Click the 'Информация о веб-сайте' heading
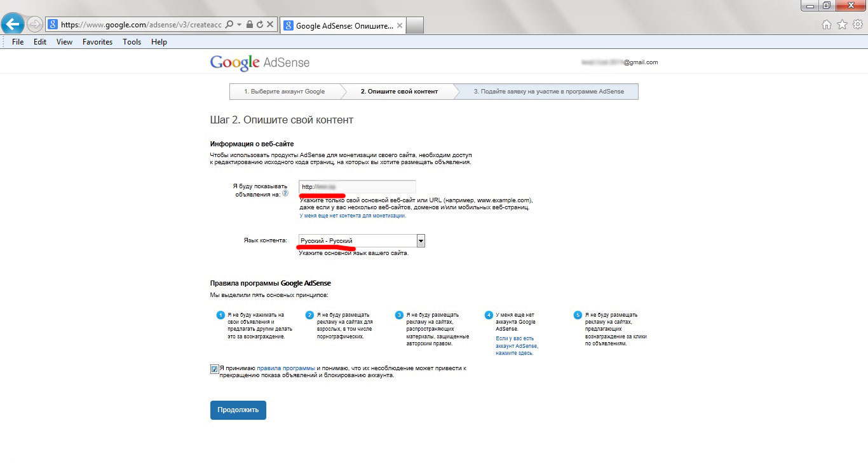Screen dimensions: 868x463 (252, 144)
